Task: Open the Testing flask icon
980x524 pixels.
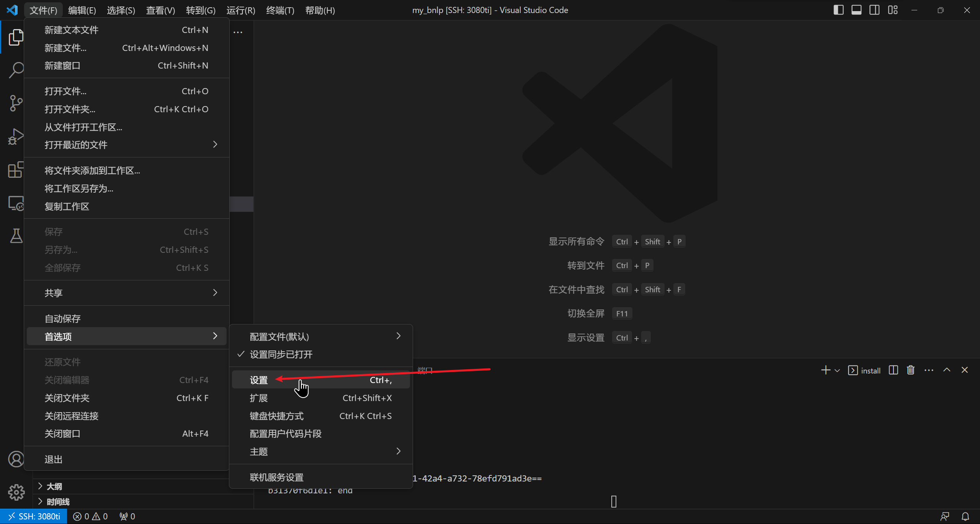Action: point(16,236)
